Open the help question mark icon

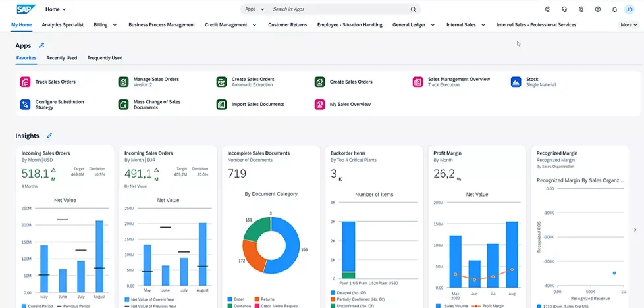[598, 9]
